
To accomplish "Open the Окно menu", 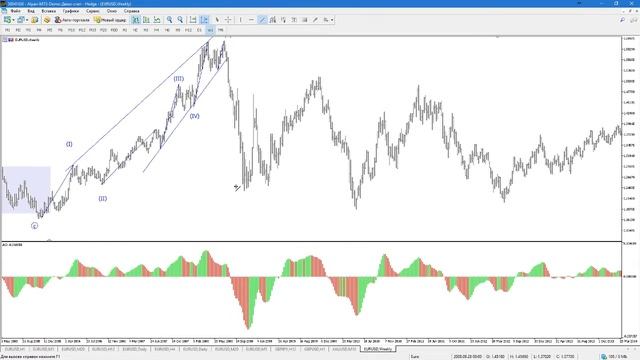I will tap(111, 11).
